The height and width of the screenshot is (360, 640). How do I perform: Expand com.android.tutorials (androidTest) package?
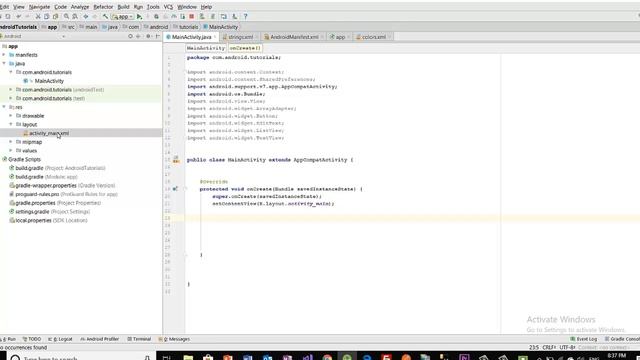11,89
